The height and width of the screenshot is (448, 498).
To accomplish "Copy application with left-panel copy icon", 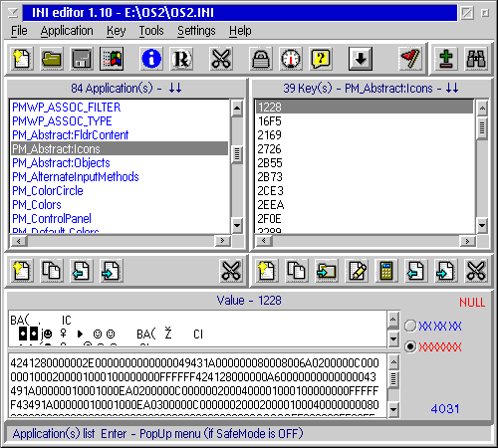I will [x=52, y=271].
